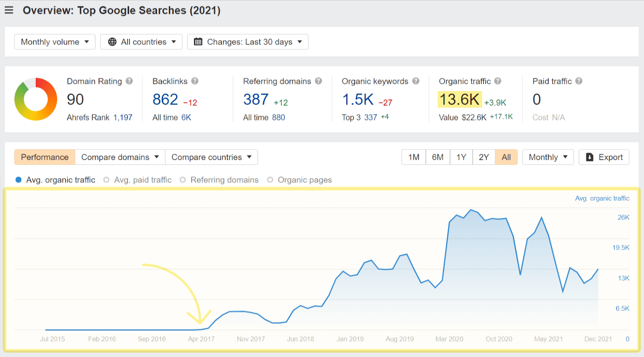Open the Monthly volume dropdown
The height and width of the screenshot is (357, 644).
coord(55,42)
